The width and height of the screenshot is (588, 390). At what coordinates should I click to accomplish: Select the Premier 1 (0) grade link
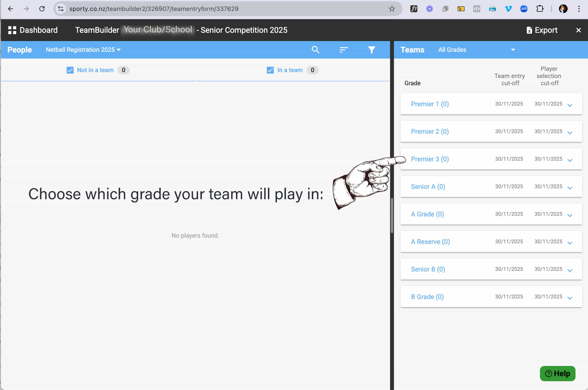[x=430, y=104]
